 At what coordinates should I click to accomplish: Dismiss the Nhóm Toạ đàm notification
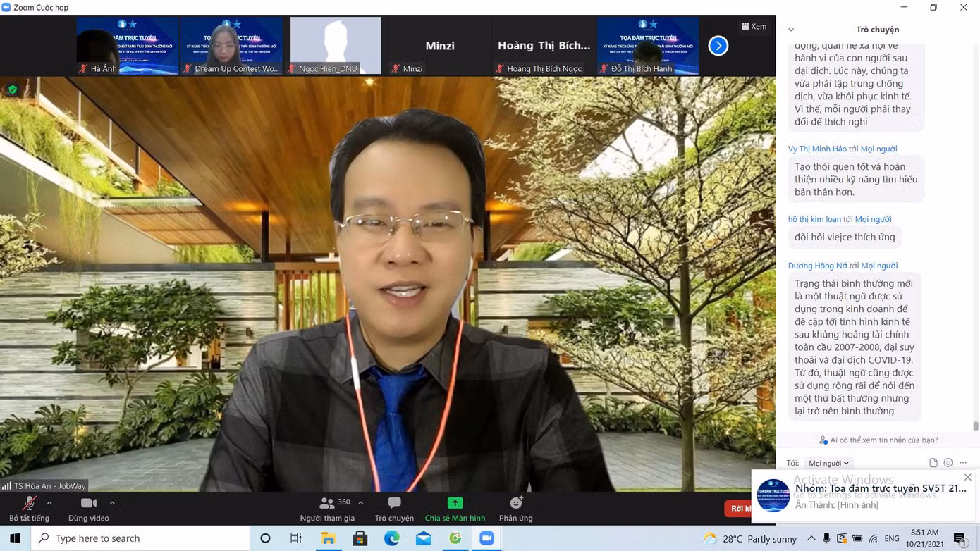pos(967,477)
